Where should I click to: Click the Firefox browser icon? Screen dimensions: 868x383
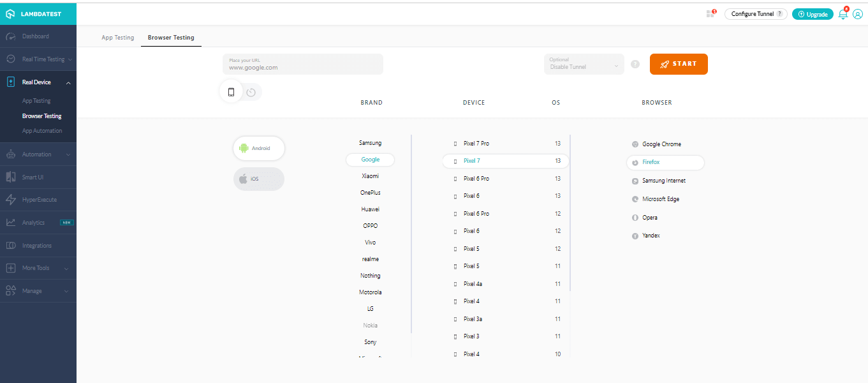(x=635, y=162)
